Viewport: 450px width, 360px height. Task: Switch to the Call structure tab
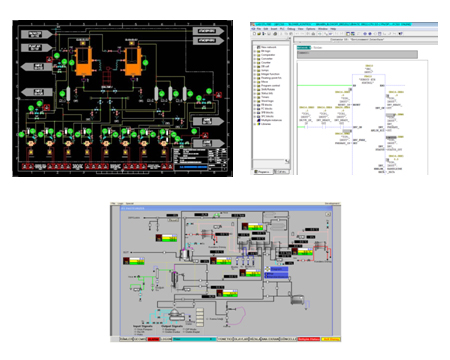click(282, 172)
